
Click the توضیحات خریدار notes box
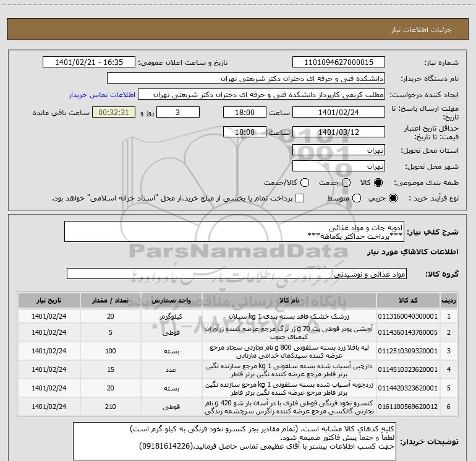click(x=234, y=441)
